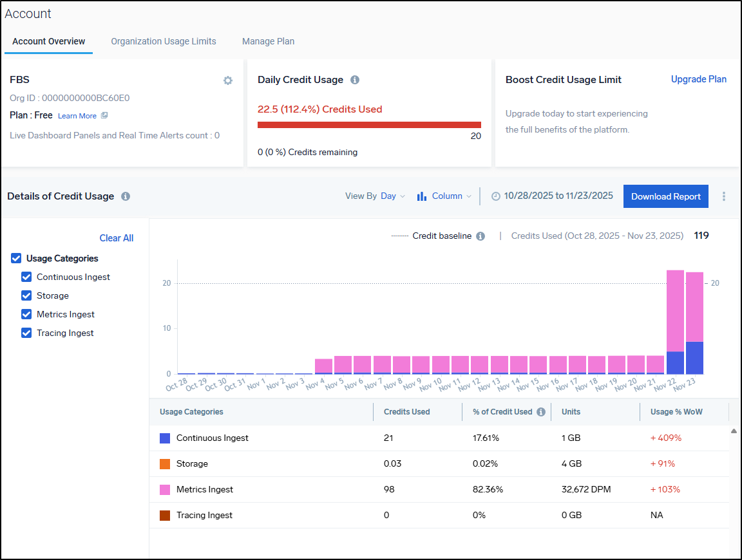Image resolution: width=742 pixels, height=560 pixels.
Task: Open the three-dot more options menu
Action: (x=724, y=196)
